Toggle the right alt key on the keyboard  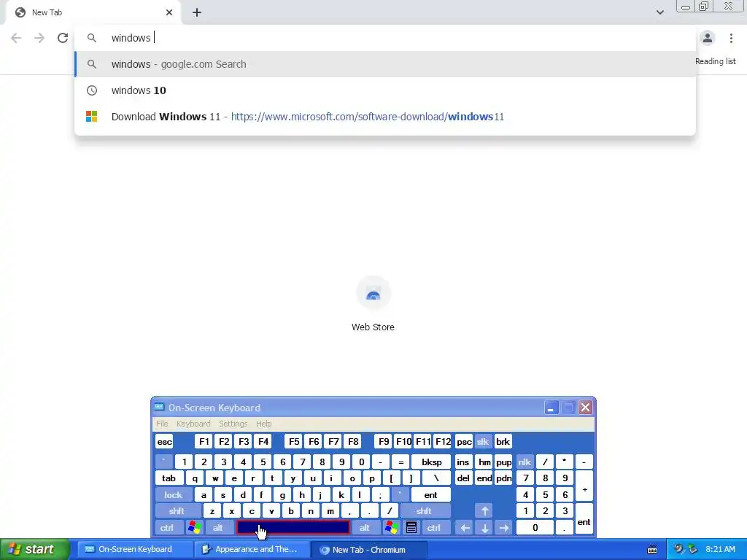point(365,528)
